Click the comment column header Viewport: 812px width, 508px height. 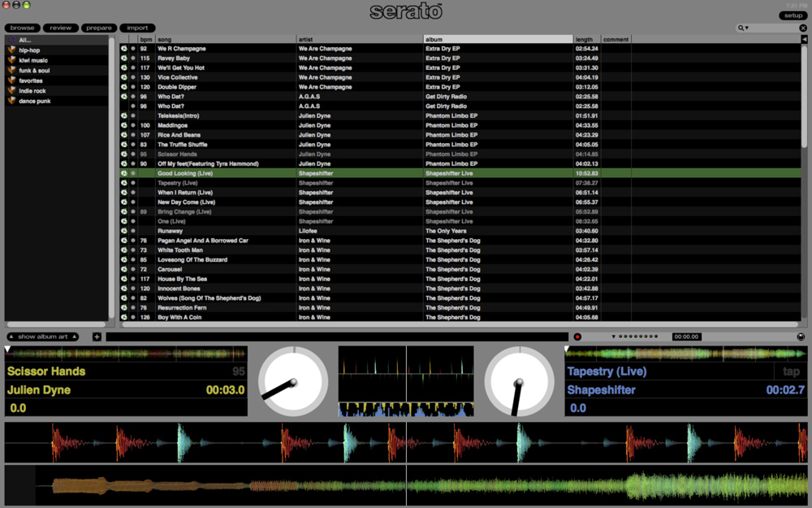coord(615,39)
